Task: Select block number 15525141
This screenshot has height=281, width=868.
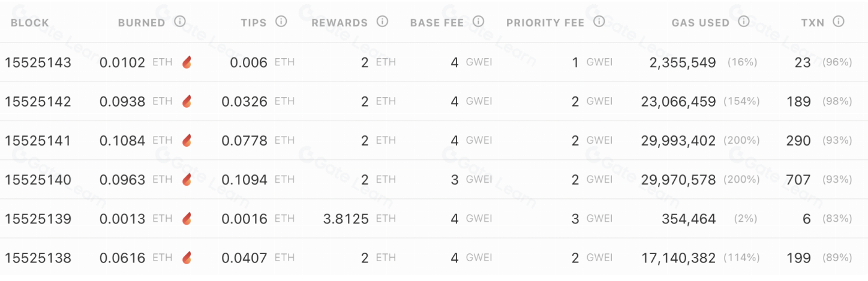Action: tap(38, 141)
